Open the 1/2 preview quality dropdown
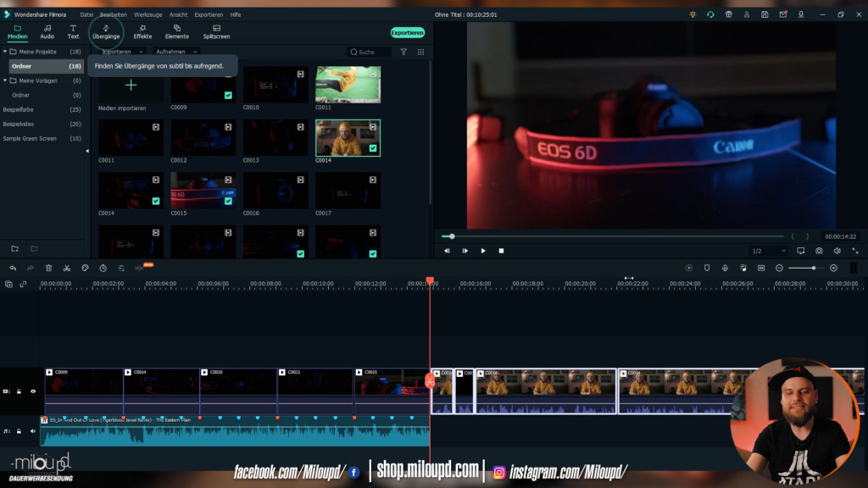 coord(768,251)
